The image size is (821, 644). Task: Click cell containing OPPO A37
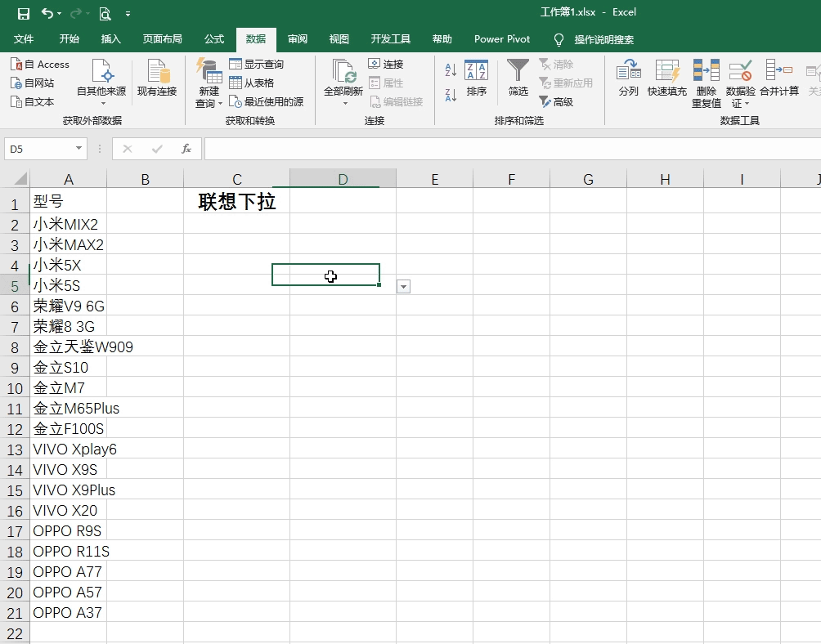tap(69, 612)
